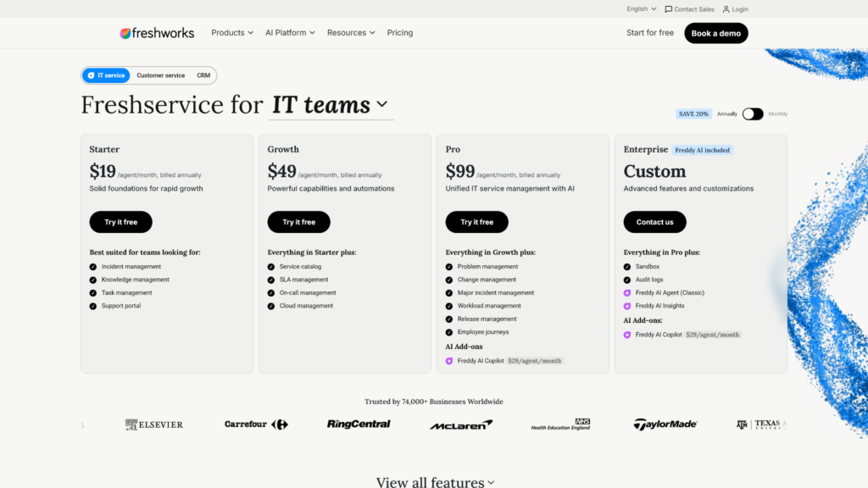Click the Carrefour logo

[256, 424]
